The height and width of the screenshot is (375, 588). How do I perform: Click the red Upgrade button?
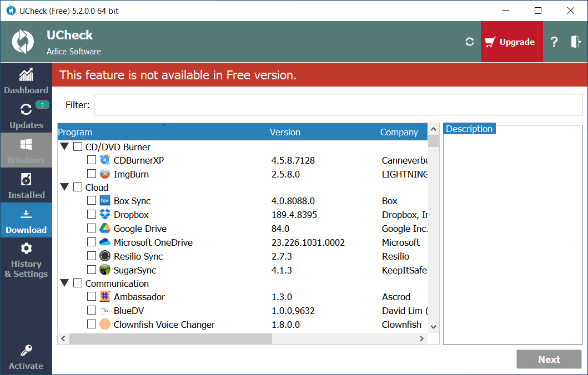(511, 42)
